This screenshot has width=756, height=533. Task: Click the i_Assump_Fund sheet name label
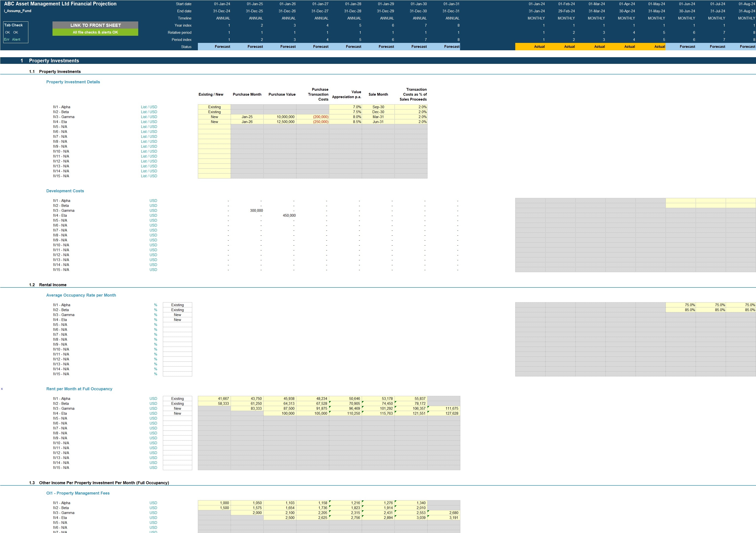(18, 11)
